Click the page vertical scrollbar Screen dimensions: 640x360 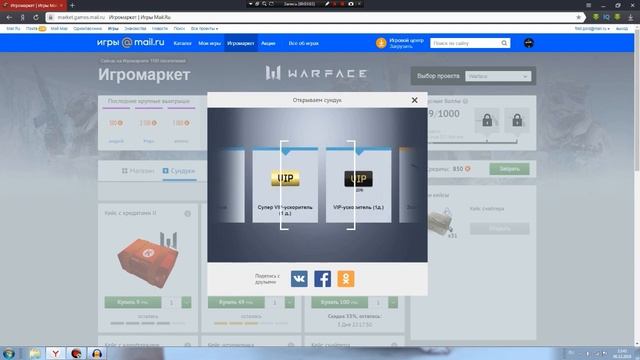click(x=637, y=102)
